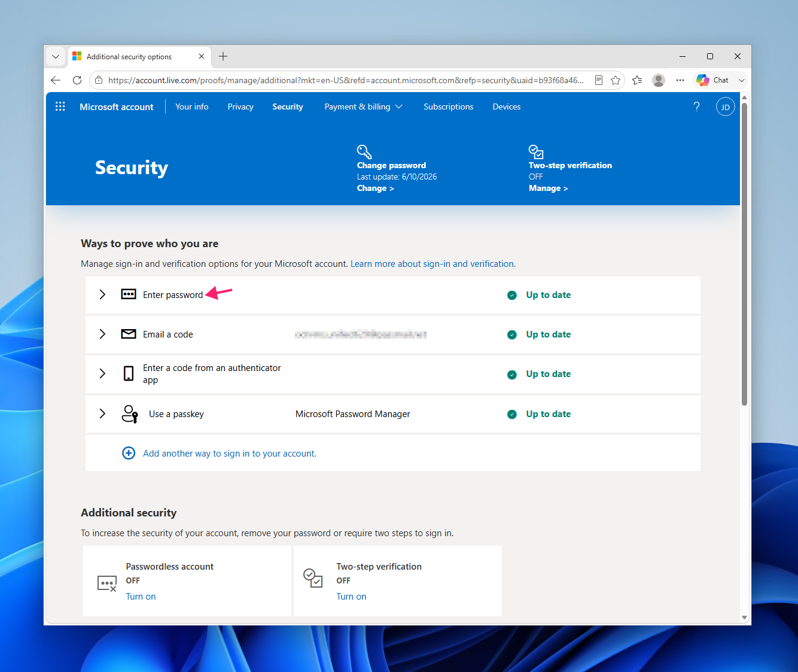Click the Passwordless account card icon
The height and width of the screenshot is (672, 798).
106,583
